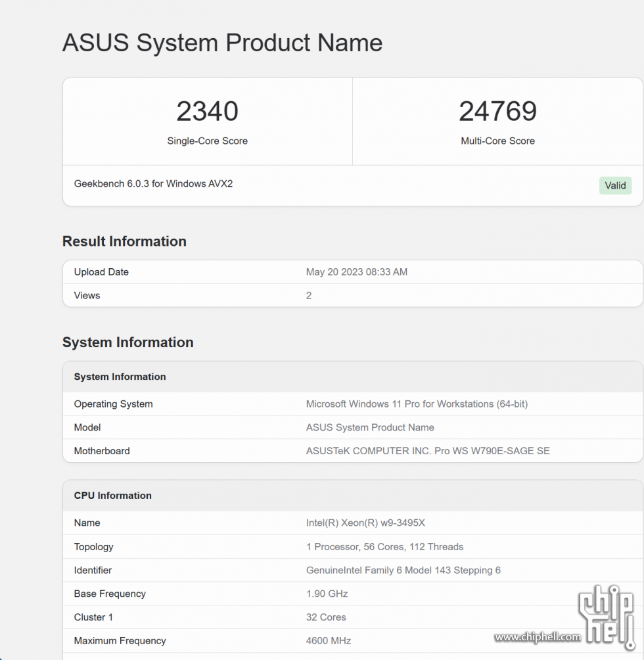This screenshot has width=644, height=660.
Task: Select the Intel(R) Xeon(R) w9-3495X value
Action: coord(365,523)
